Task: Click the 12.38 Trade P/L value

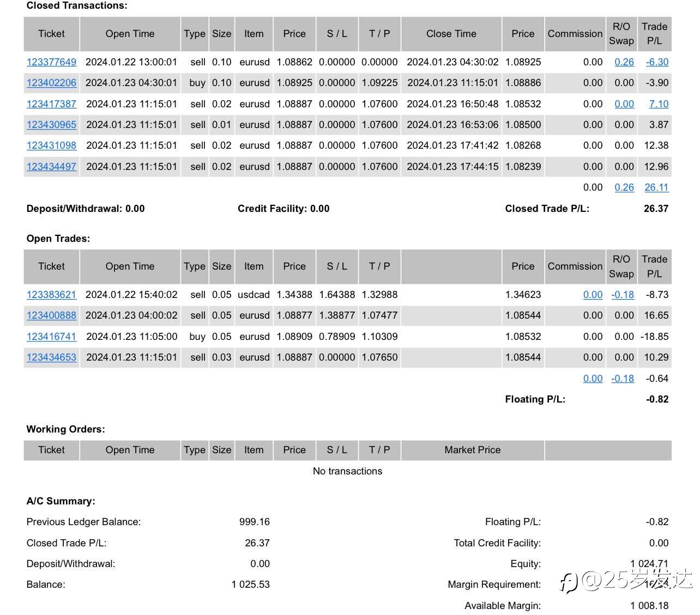Action: tap(656, 145)
